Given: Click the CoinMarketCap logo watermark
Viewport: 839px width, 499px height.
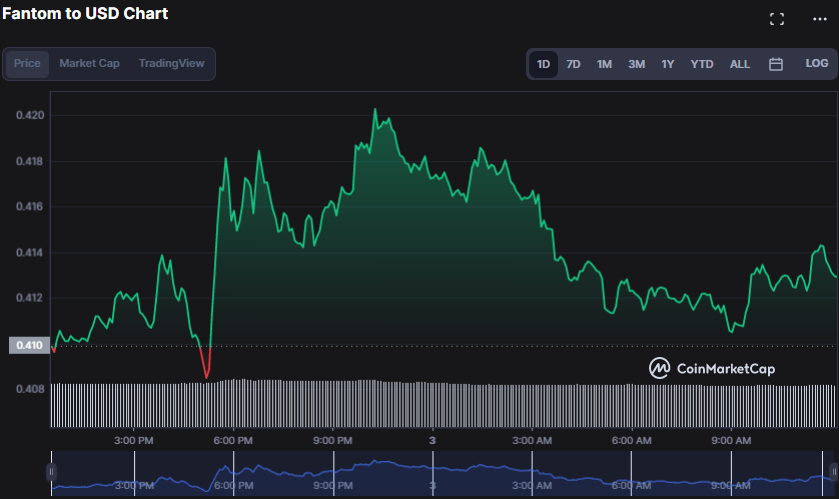Looking at the screenshot, I should pyautogui.click(x=712, y=368).
